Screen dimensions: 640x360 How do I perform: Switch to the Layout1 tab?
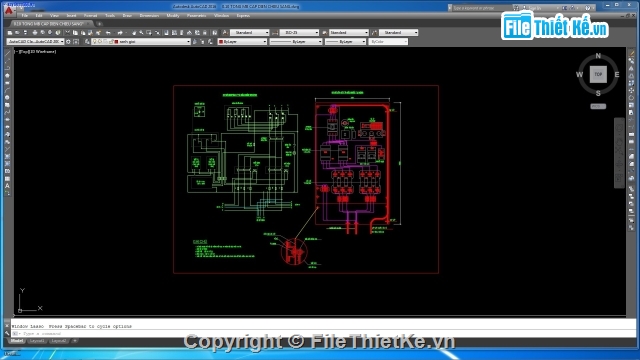pyautogui.click(x=37, y=341)
